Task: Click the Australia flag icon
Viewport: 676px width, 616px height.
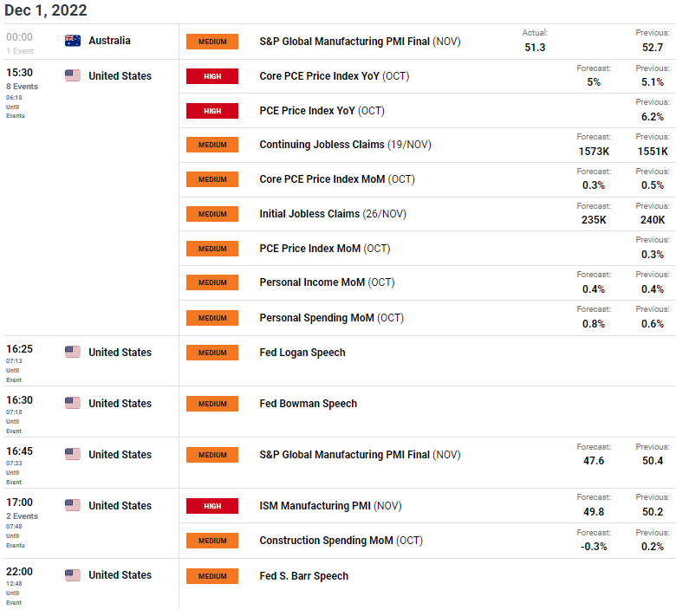Action: click(73, 41)
